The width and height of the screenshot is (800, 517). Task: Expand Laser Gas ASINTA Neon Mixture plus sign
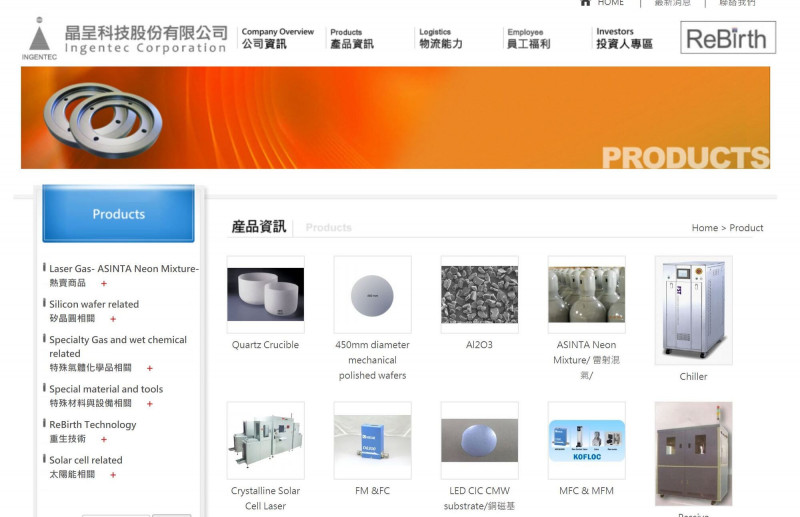(x=104, y=284)
